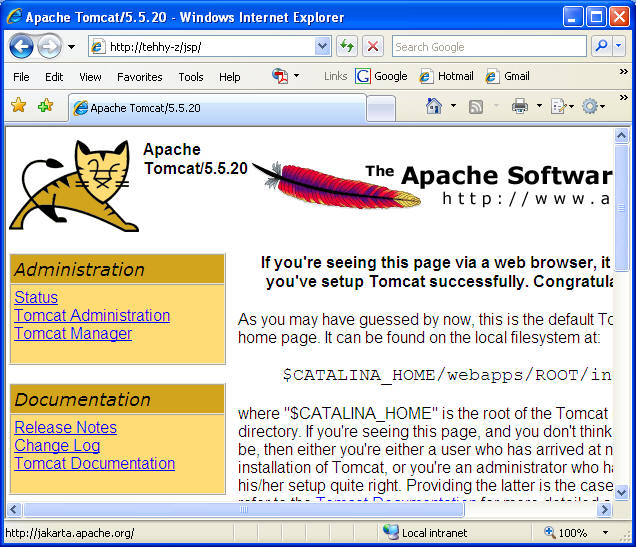The height and width of the screenshot is (547, 636).
Task: Open the Change Log link
Action: (57, 445)
